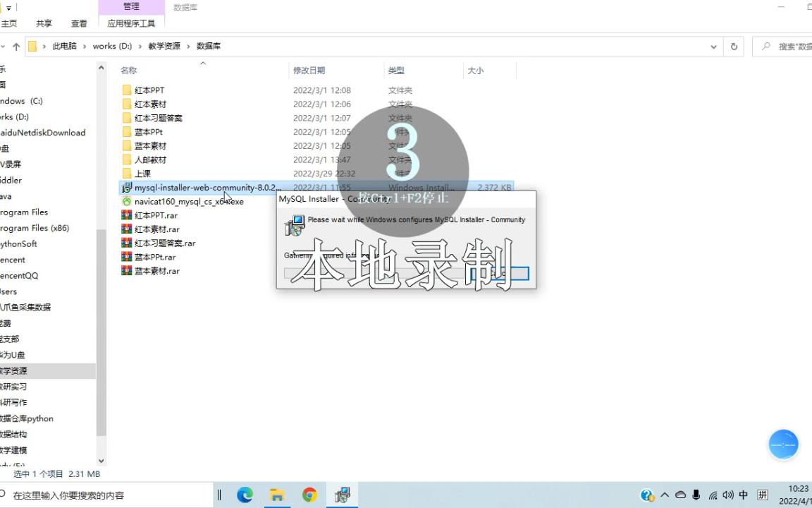This screenshot has height=508, width=812.
Task: Launch Google Chrome from the taskbar
Action: click(x=309, y=495)
